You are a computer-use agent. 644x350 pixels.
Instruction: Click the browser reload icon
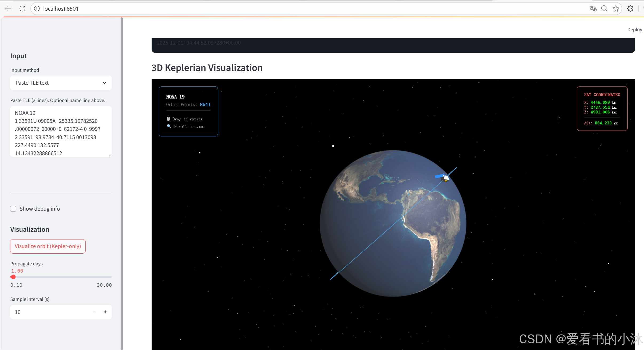[22, 9]
